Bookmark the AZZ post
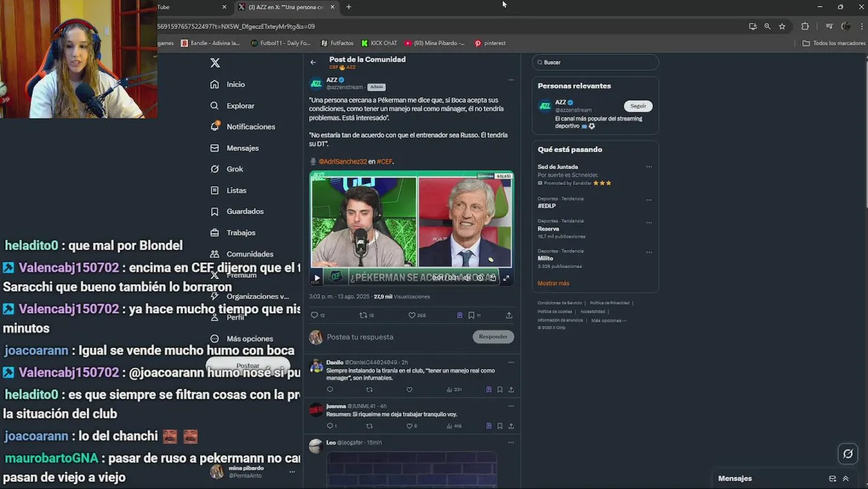Image resolution: width=868 pixels, height=489 pixels. 471,315
